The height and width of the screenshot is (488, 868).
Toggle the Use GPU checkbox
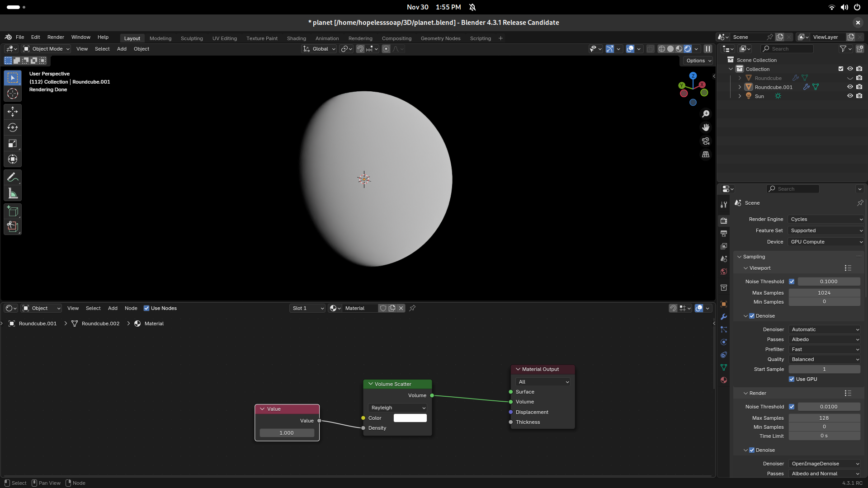(x=792, y=379)
